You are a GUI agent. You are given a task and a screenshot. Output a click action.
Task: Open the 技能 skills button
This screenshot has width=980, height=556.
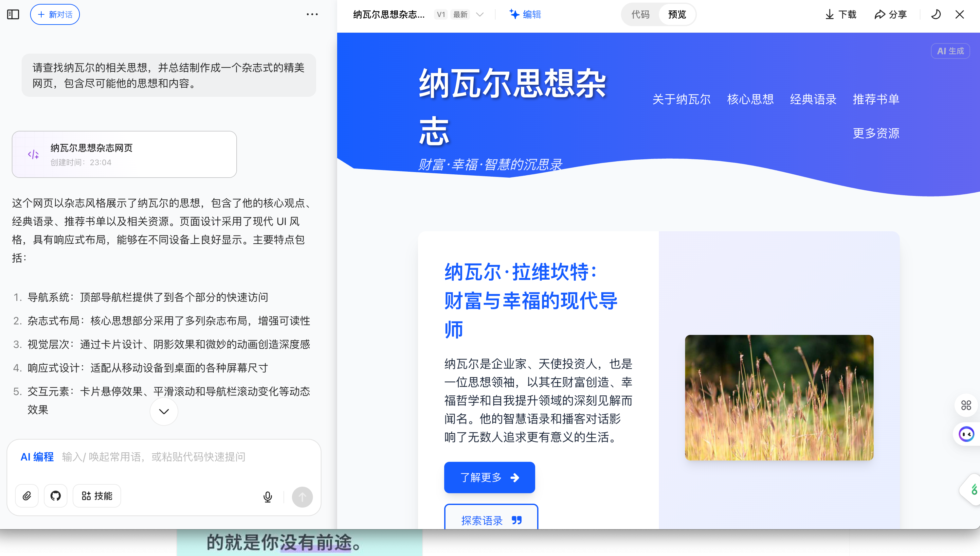[x=97, y=496]
